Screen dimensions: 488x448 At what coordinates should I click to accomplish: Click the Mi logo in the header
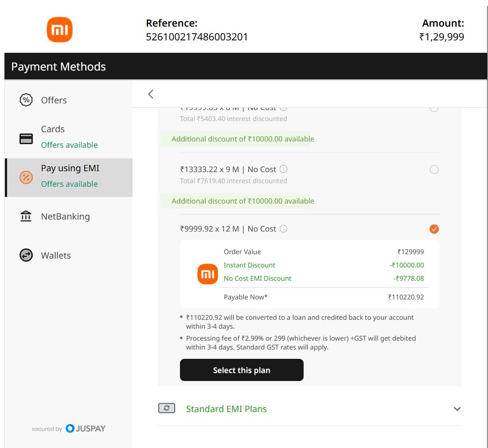59,30
